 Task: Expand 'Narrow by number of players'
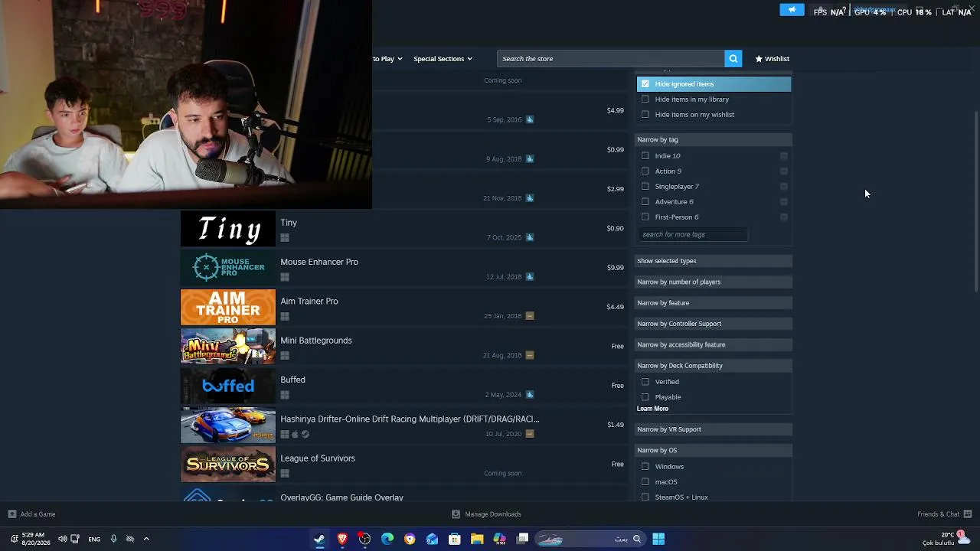click(714, 282)
